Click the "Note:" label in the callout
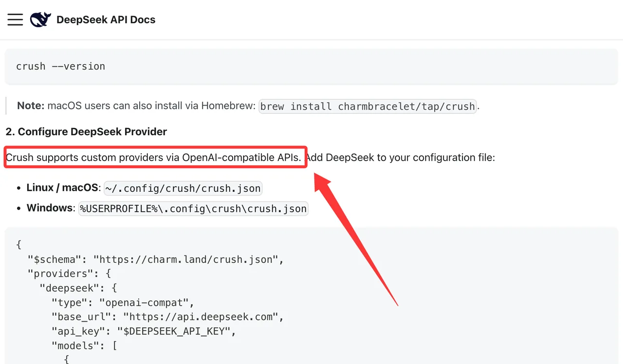 tap(31, 106)
